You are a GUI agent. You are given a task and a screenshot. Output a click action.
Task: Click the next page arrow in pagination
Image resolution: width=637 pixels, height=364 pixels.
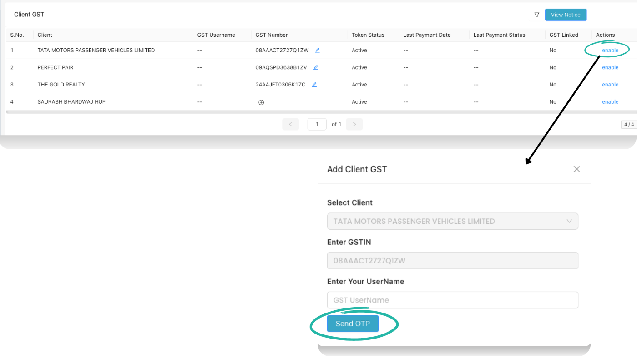354,124
